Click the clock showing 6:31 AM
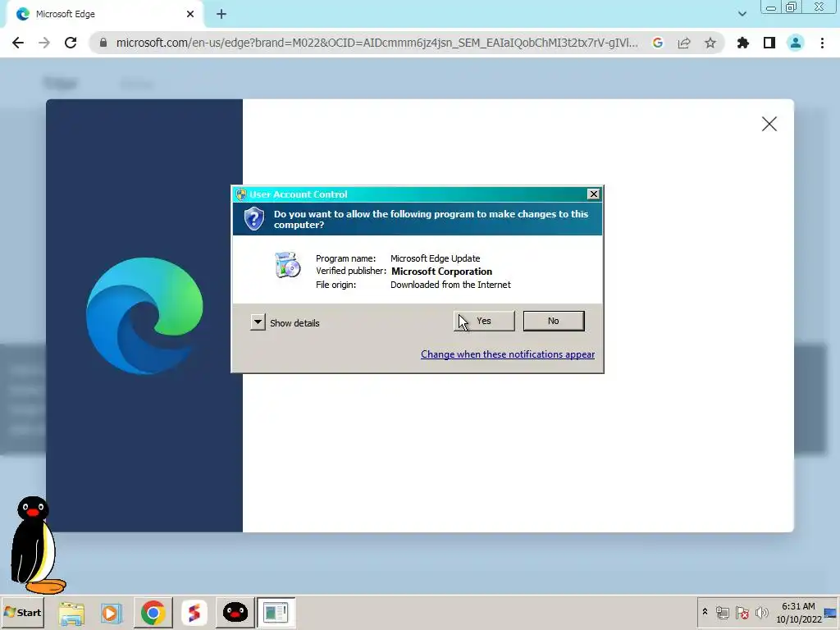840x630 pixels. tap(798, 612)
